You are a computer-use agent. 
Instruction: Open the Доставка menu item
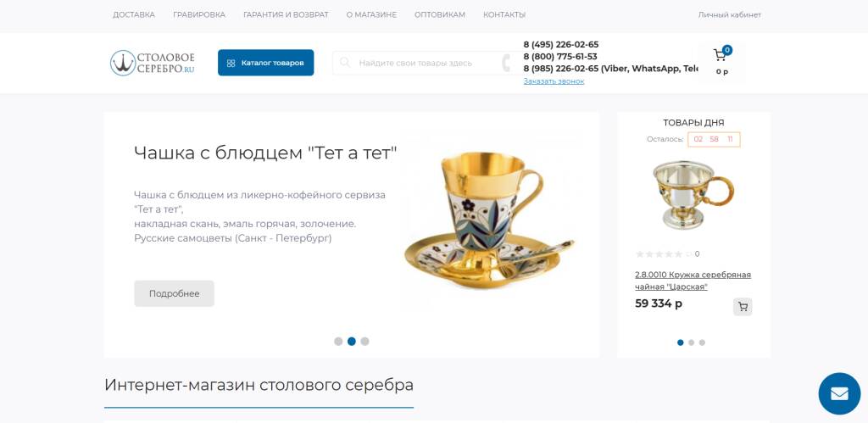pos(134,15)
